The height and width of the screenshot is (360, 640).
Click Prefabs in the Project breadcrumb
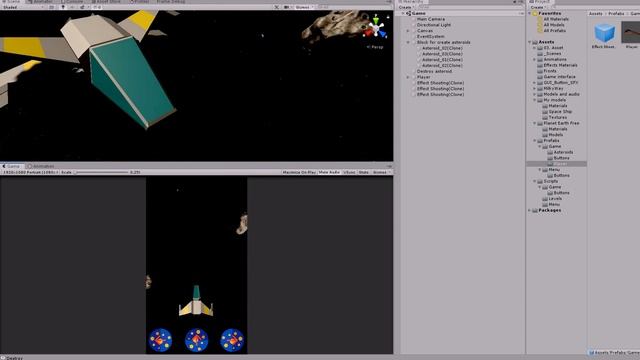click(616, 13)
